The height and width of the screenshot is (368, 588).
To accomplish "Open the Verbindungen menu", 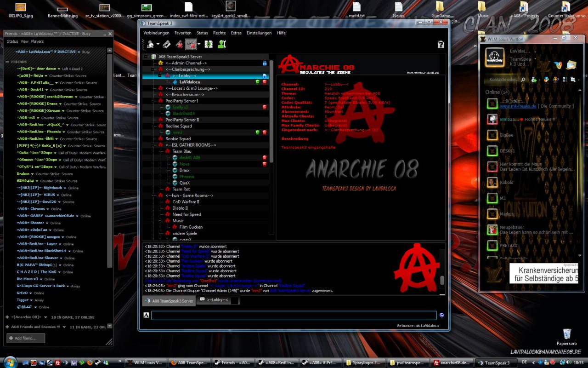I will click(156, 33).
